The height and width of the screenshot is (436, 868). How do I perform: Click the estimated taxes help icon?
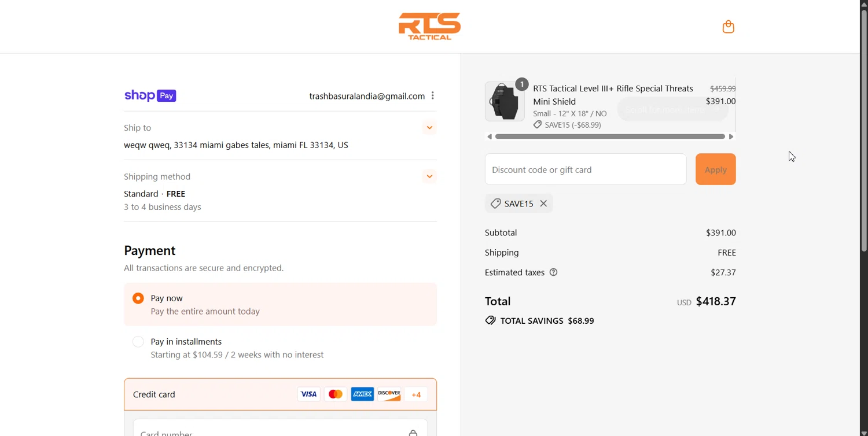[553, 272]
